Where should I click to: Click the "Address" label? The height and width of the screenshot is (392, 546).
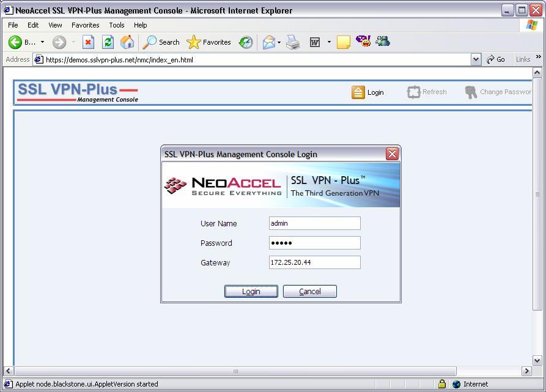point(17,59)
